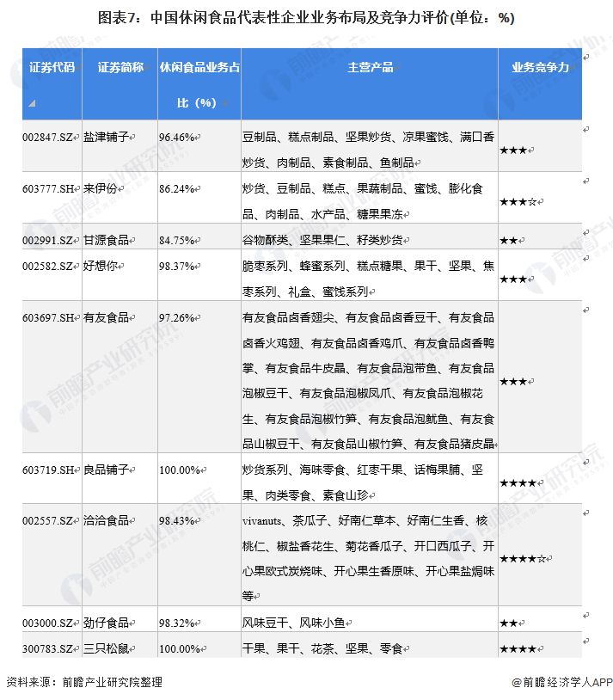Click company name 好想你
The width and height of the screenshot is (613, 700).
pyautogui.click(x=101, y=266)
